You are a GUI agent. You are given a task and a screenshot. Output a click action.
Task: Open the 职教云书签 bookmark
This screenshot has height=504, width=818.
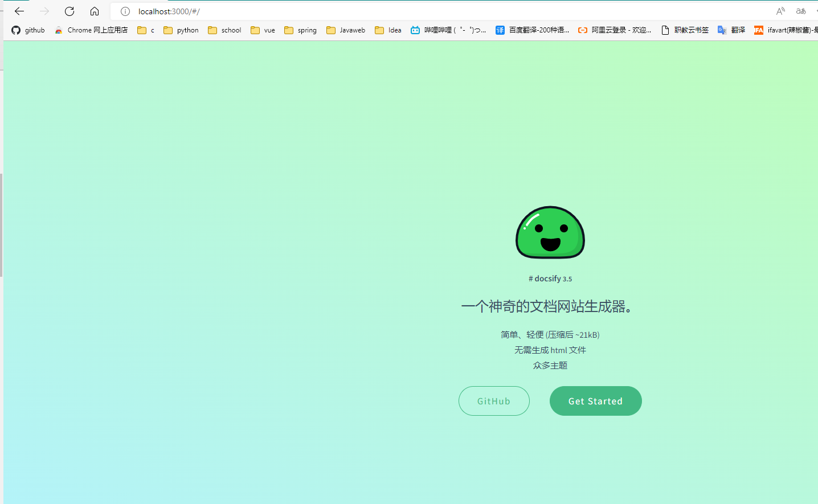tap(685, 30)
